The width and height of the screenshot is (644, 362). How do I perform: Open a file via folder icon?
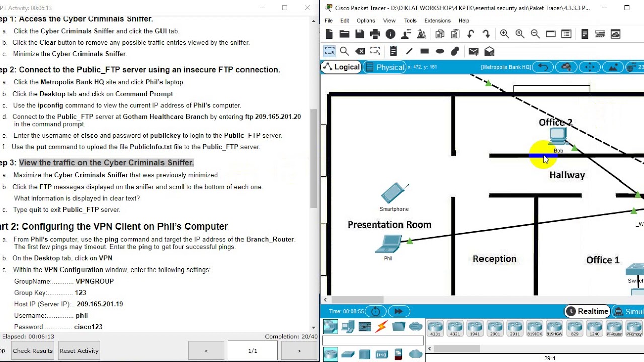tap(344, 34)
